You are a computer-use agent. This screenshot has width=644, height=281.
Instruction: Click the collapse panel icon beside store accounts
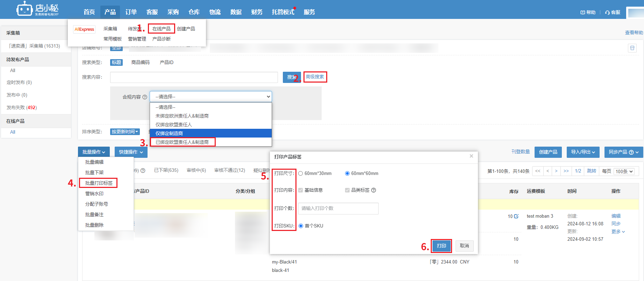(x=632, y=48)
